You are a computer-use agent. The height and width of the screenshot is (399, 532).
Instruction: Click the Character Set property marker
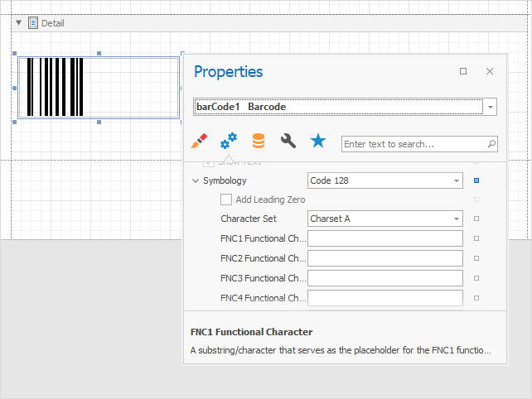(476, 219)
